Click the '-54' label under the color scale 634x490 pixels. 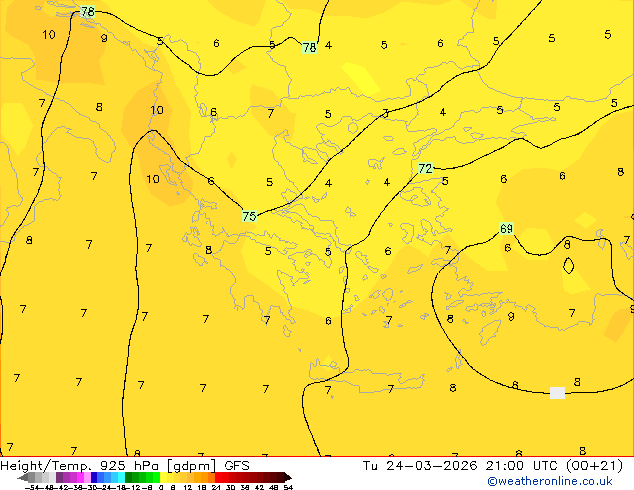tap(32, 487)
